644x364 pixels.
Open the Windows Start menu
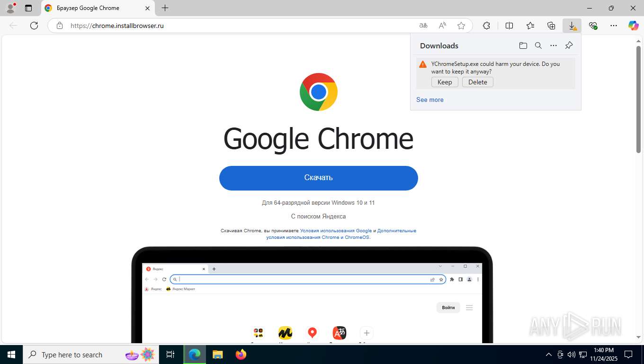pos(11,355)
